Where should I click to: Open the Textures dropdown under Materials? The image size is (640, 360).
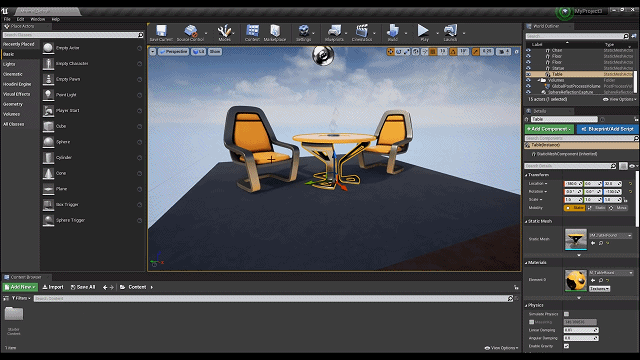(x=600, y=289)
